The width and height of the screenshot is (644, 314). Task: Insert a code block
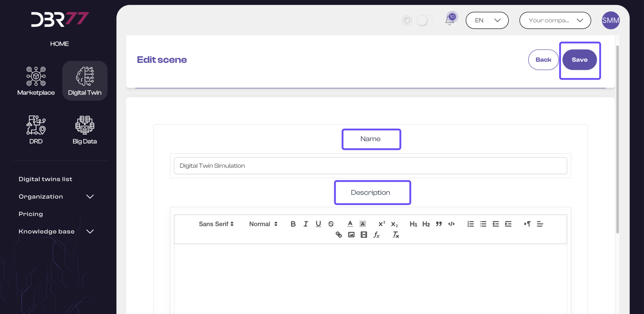tap(451, 224)
